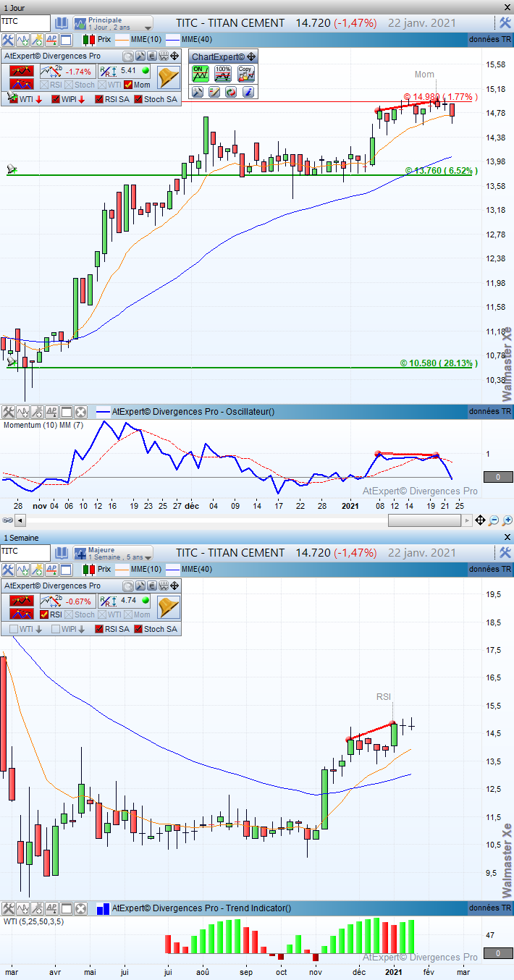Toggle the WTI checkbox in the daily Divergences panel
The height and width of the screenshot is (980, 514).
click(13, 99)
